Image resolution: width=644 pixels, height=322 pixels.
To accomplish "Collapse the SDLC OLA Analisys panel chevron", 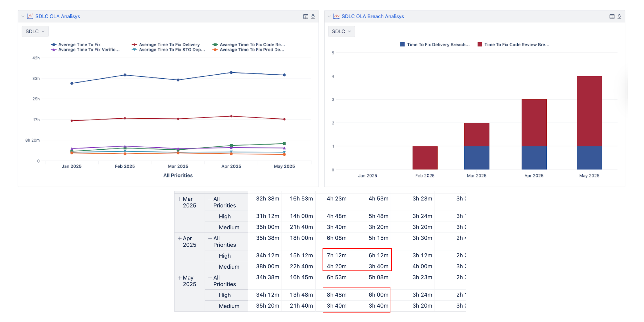I will tap(23, 16).
